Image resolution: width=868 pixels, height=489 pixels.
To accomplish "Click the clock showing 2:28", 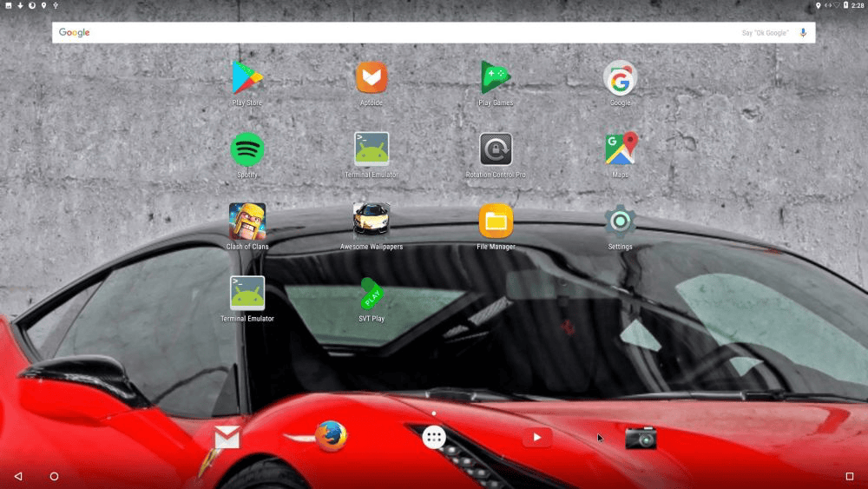I will 858,5.
